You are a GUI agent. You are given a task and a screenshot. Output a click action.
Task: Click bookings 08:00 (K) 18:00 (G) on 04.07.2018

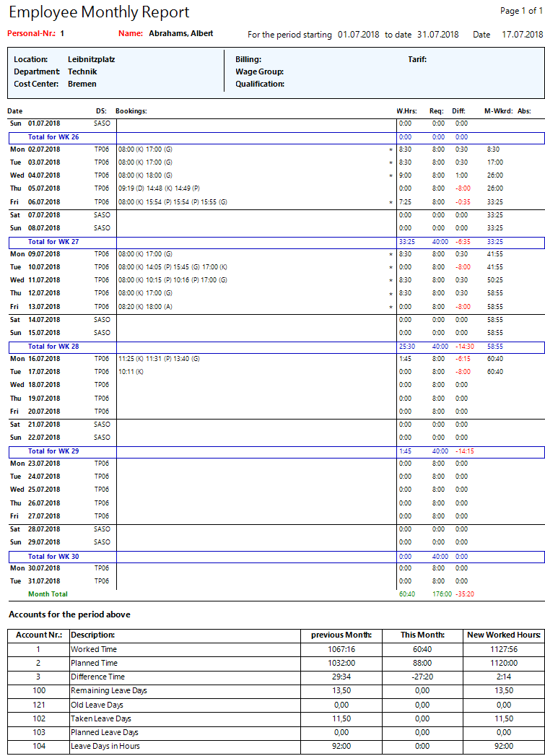145,175
